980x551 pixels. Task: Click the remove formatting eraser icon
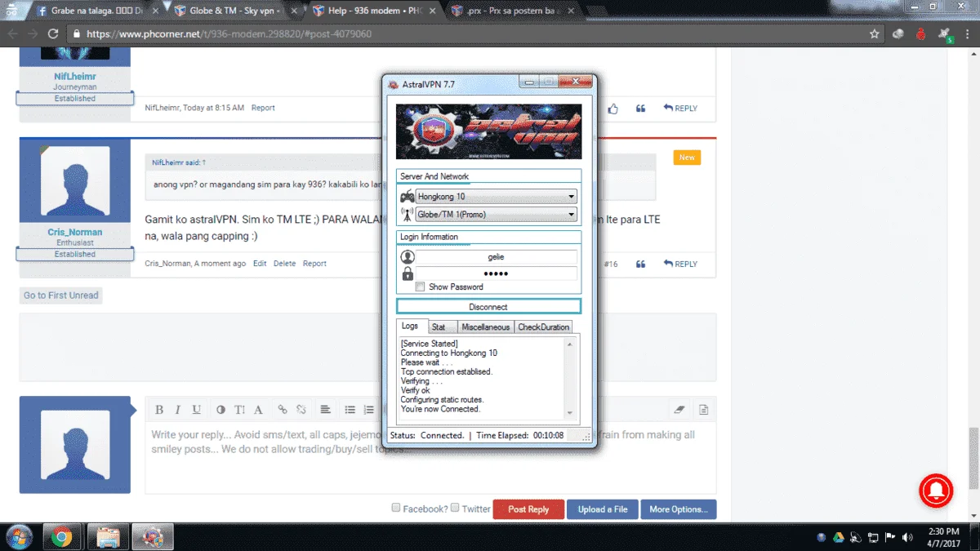679,410
